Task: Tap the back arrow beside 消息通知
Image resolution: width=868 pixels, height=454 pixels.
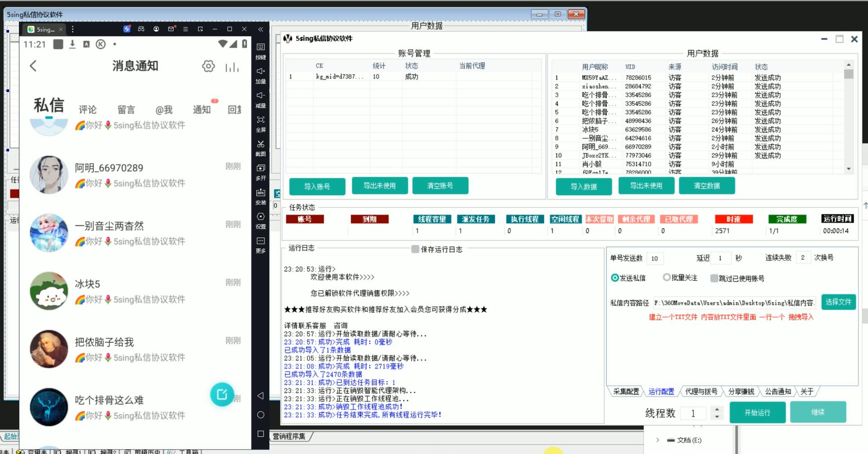Action: pos(33,66)
